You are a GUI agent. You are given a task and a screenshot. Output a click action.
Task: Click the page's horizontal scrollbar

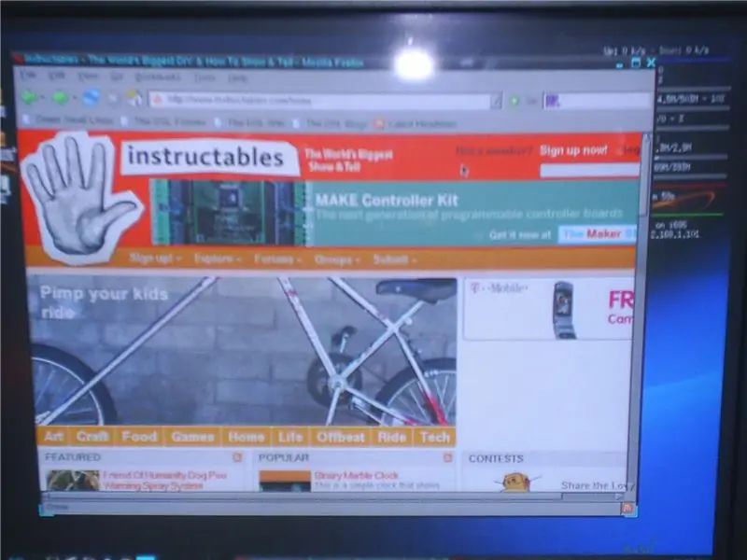coord(331,497)
